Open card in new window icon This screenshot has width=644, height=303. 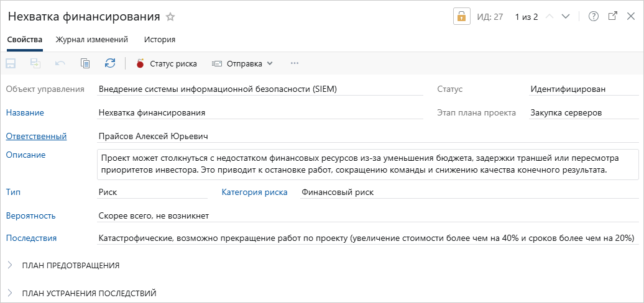[612, 17]
